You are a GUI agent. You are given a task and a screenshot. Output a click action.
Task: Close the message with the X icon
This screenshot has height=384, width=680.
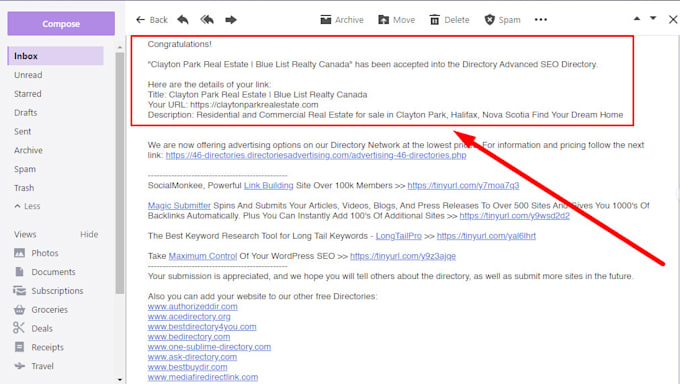coord(673,20)
